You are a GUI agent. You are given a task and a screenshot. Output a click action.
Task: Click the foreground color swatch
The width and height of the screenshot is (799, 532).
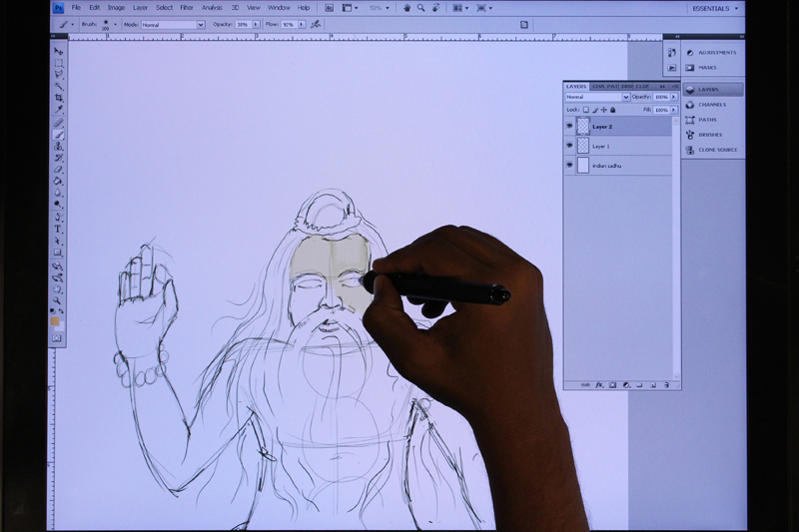(x=56, y=322)
